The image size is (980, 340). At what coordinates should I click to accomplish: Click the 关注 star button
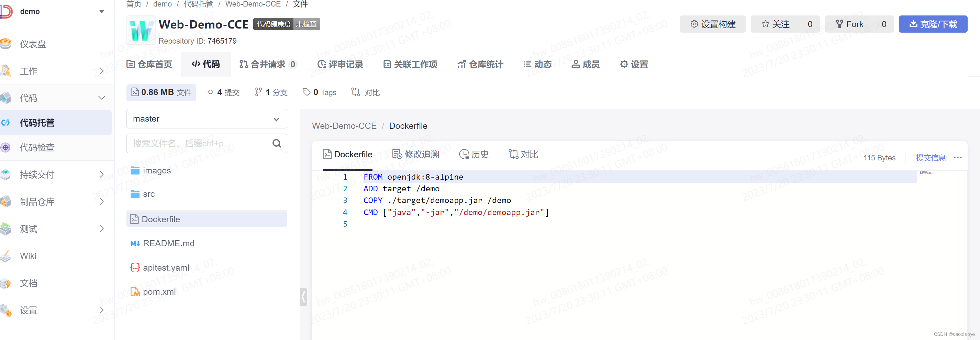pyautogui.click(x=775, y=24)
